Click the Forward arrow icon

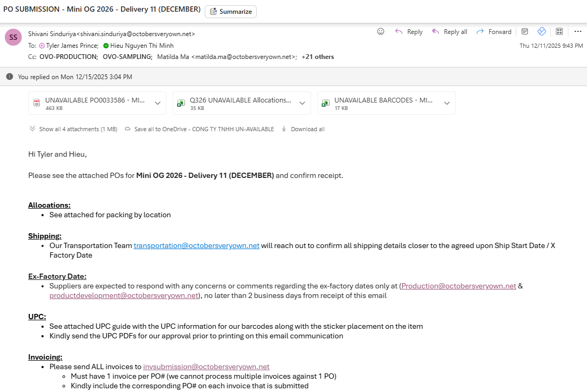coord(480,32)
